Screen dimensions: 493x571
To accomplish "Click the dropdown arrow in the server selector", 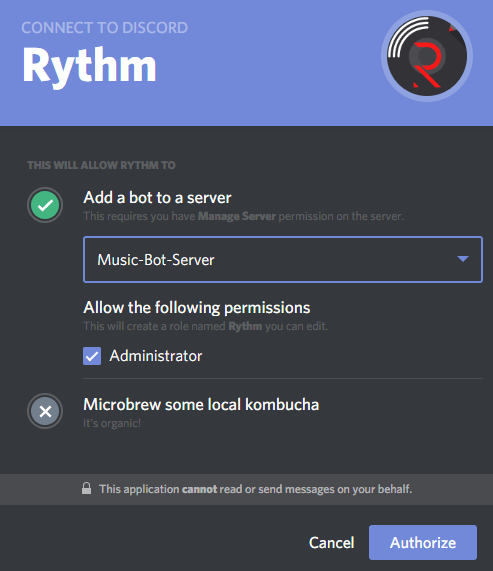I will pos(463,259).
